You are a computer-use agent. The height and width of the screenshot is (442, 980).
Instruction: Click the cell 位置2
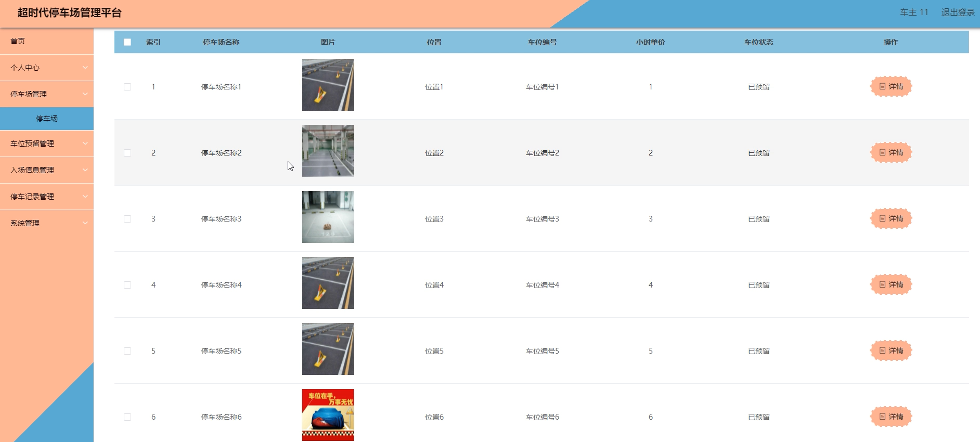coord(434,153)
